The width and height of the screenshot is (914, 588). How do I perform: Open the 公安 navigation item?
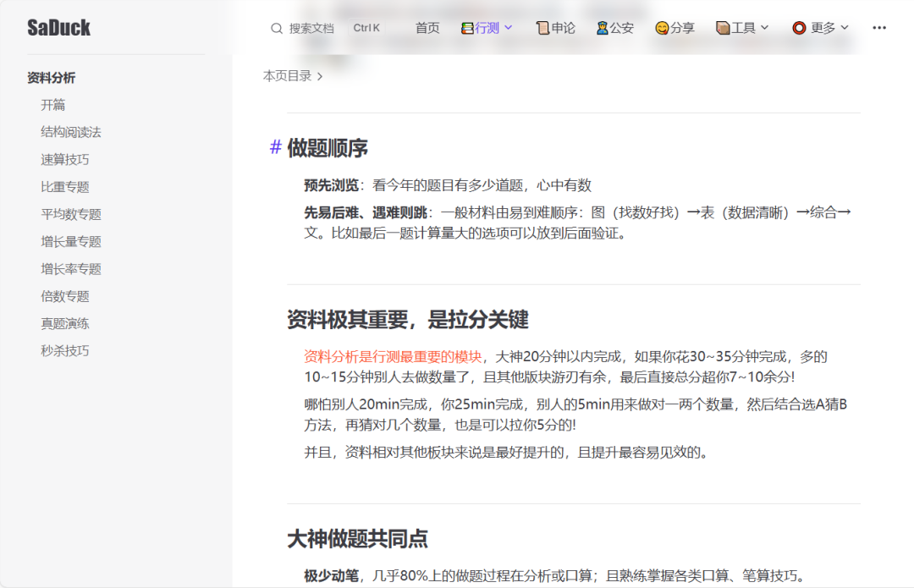point(614,27)
